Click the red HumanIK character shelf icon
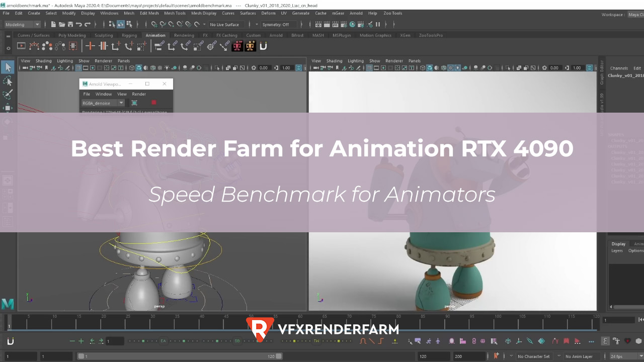Screen dimensions: 644x362 237,46
